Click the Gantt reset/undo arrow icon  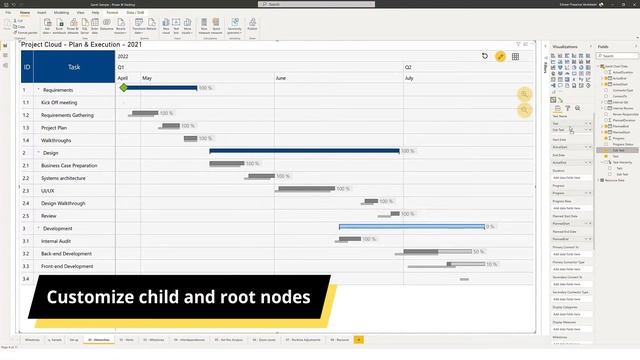point(484,56)
